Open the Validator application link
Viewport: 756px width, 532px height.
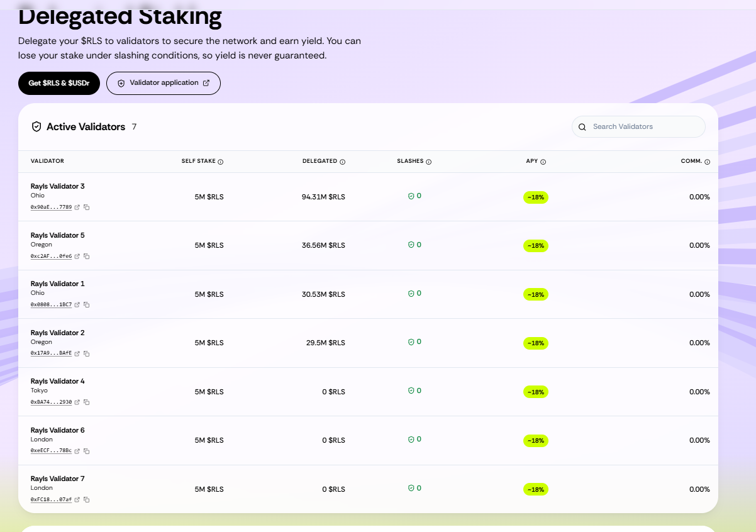pyautogui.click(x=164, y=83)
